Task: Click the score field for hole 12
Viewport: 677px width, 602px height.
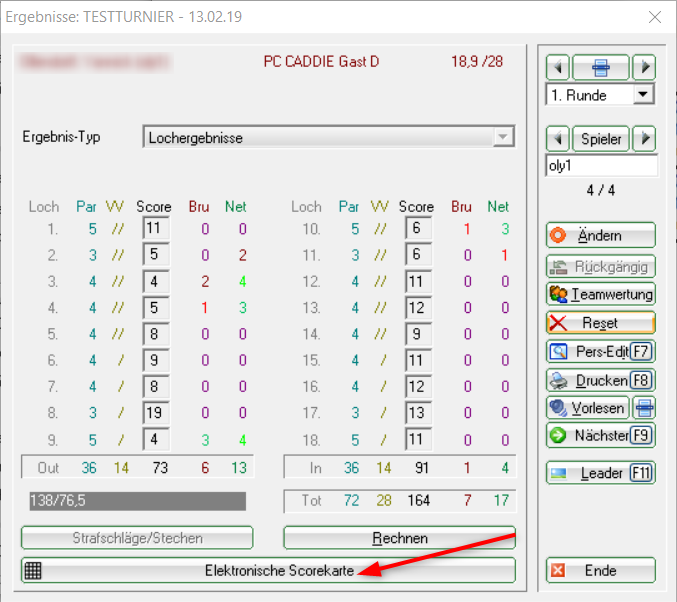Action: (418, 281)
